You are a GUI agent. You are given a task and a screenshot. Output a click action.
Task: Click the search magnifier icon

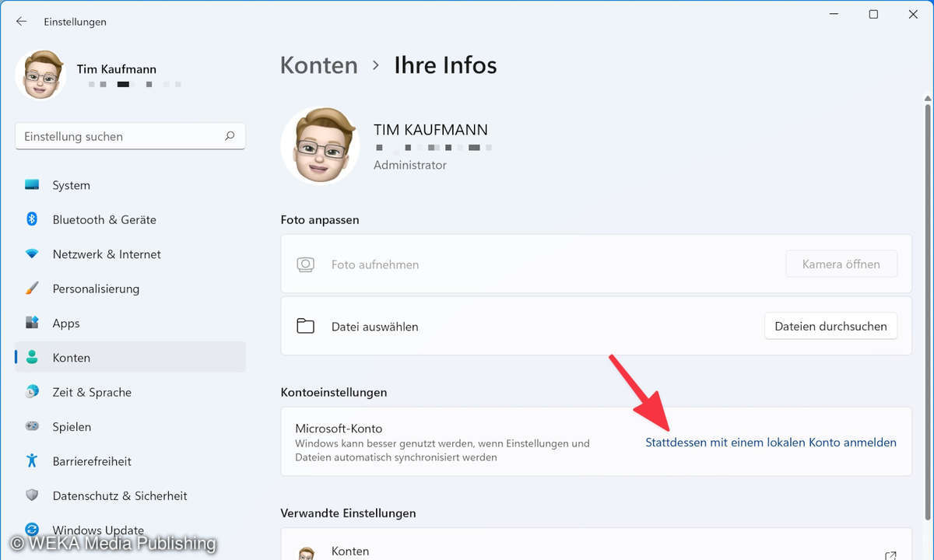tap(230, 136)
